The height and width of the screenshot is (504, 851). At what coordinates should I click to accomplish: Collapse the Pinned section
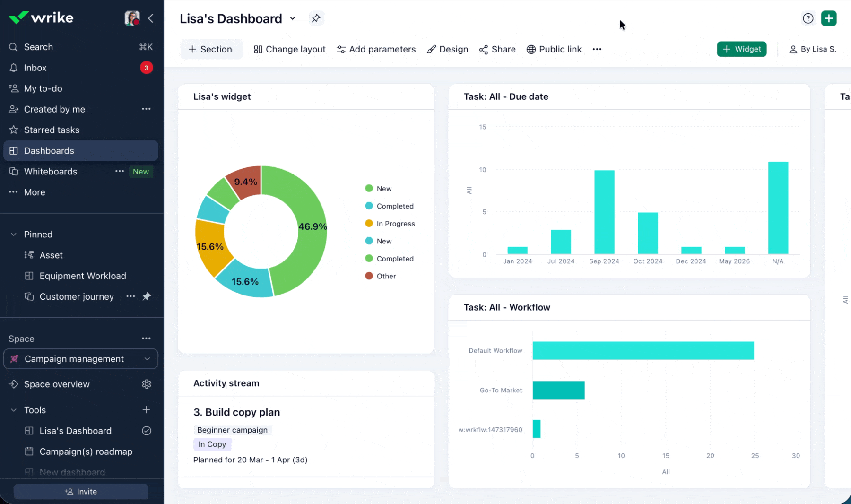pos(14,235)
